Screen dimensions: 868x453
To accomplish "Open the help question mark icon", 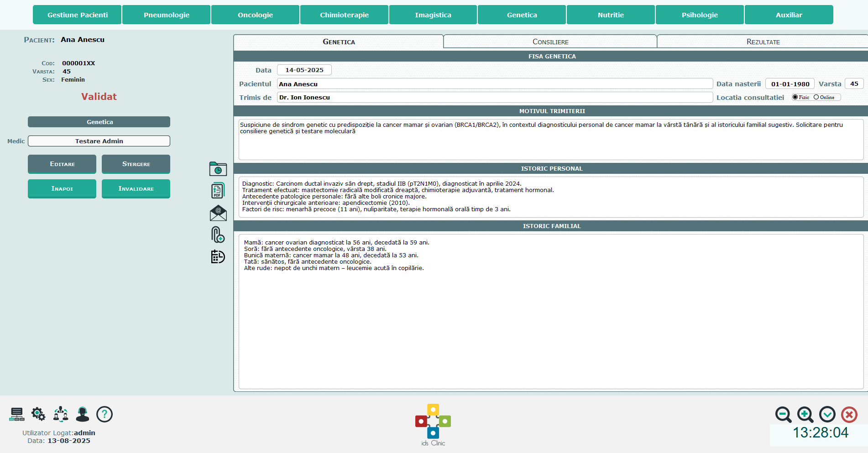I will point(105,414).
